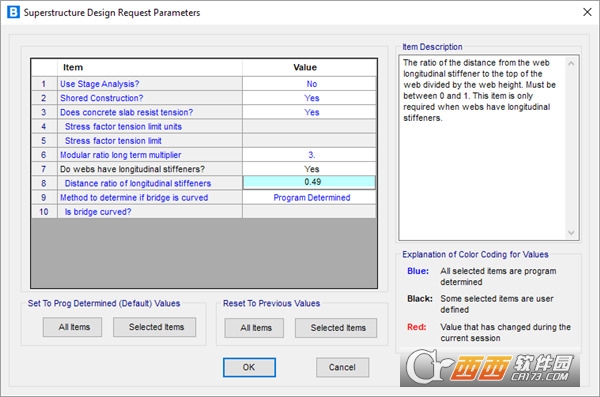Viewport: 600px width, 397px height.
Task: Click the Item Description scrollbar up arrow
Action: click(571, 63)
